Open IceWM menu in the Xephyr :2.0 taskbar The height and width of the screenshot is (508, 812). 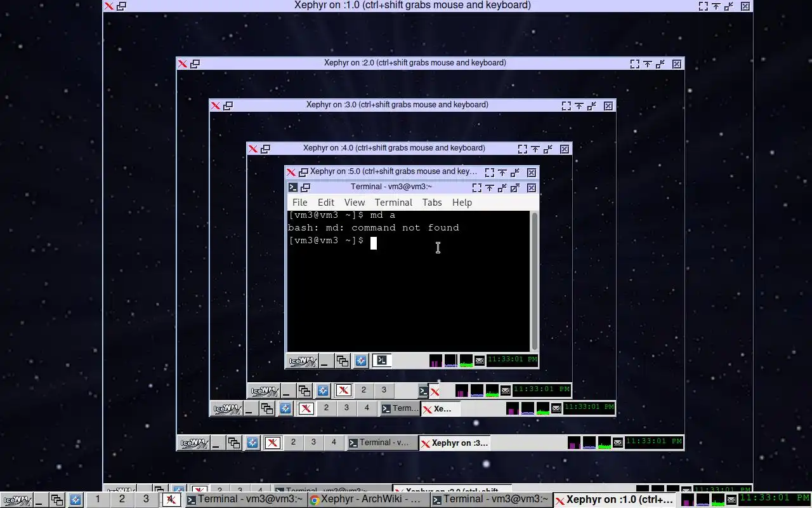[x=193, y=443]
